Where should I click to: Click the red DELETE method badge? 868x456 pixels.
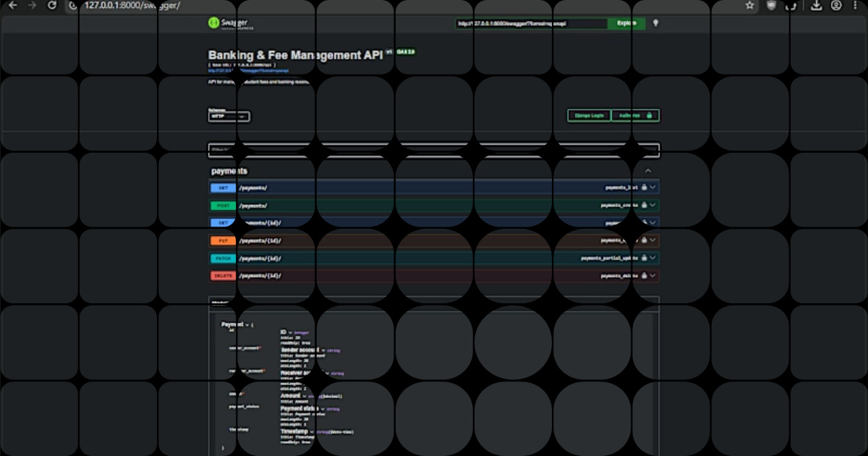click(223, 276)
